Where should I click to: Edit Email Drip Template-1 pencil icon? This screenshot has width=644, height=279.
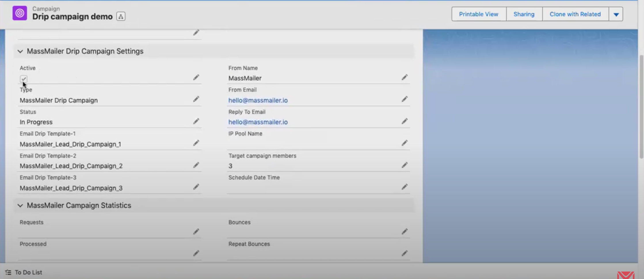196,143
